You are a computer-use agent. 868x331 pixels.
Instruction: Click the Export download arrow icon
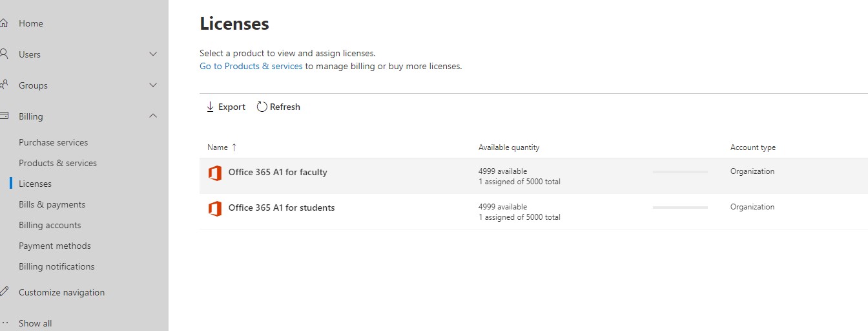[x=210, y=107]
